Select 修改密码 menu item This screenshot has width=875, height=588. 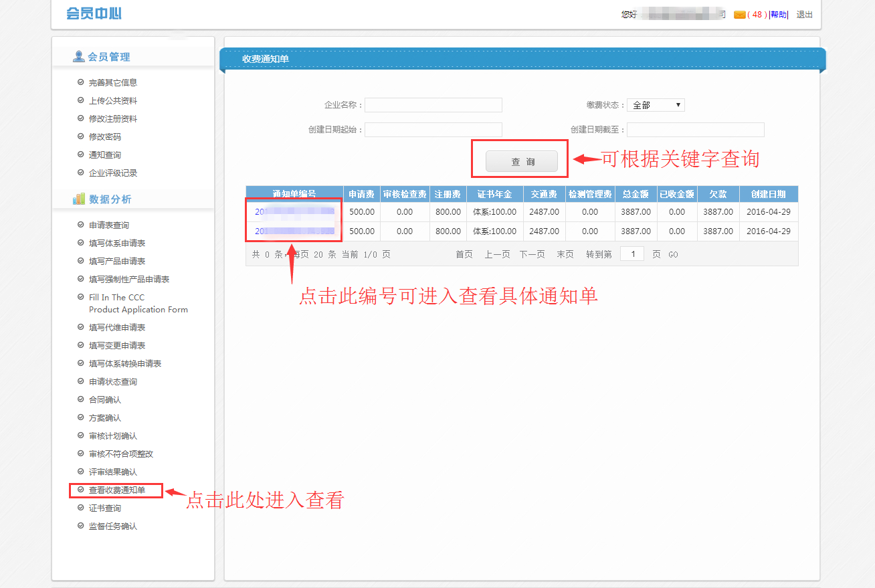(105, 136)
